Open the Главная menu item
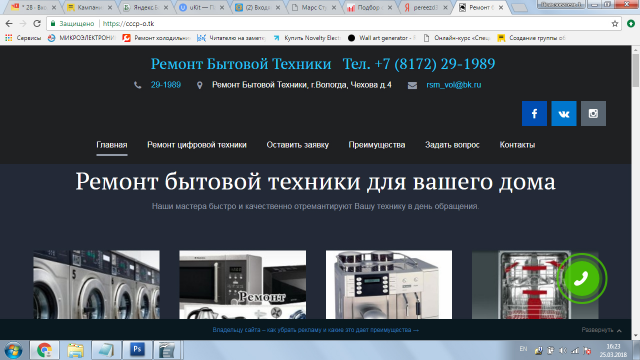The height and width of the screenshot is (360, 640). click(x=112, y=145)
